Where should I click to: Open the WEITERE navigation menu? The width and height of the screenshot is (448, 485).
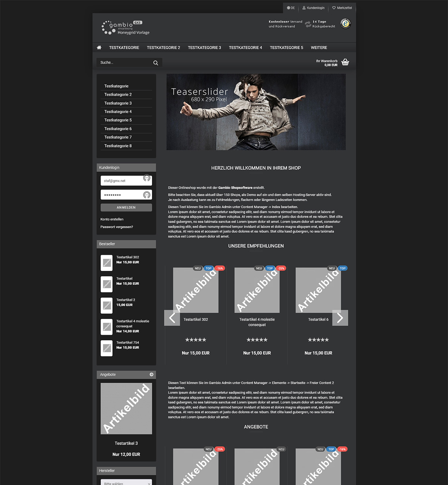(x=318, y=48)
